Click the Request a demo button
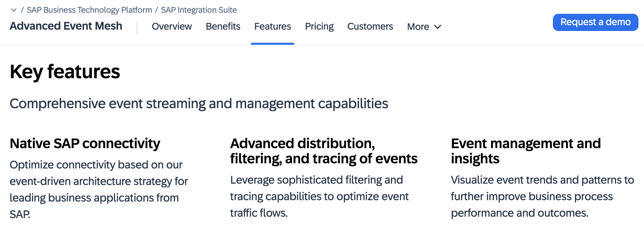This screenshot has height=226, width=644. [x=595, y=22]
